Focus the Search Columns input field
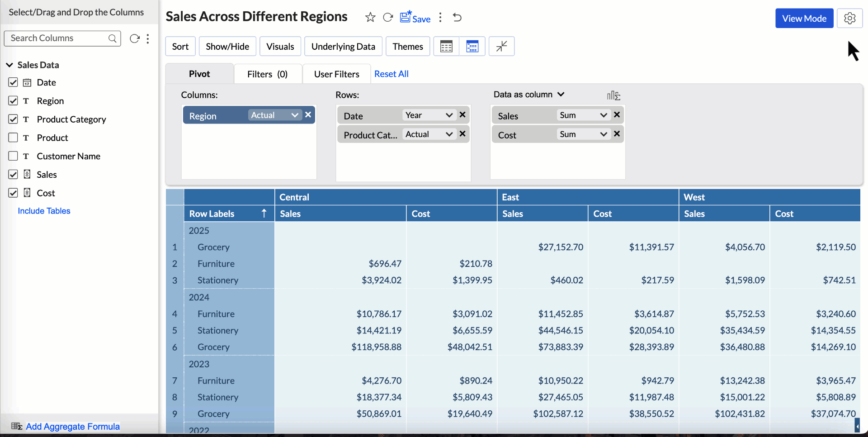The width and height of the screenshot is (868, 437). (x=58, y=38)
